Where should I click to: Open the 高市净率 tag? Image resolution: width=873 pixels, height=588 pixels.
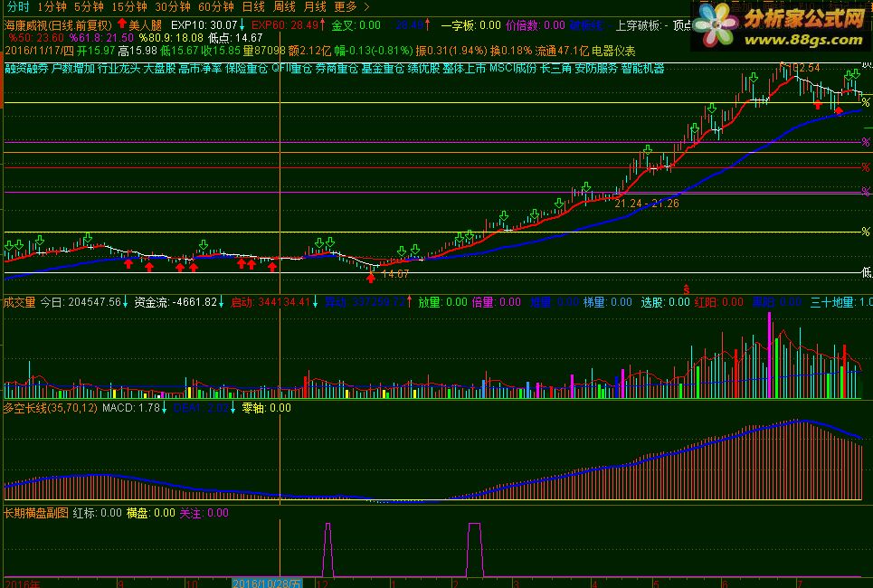coord(201,68)
